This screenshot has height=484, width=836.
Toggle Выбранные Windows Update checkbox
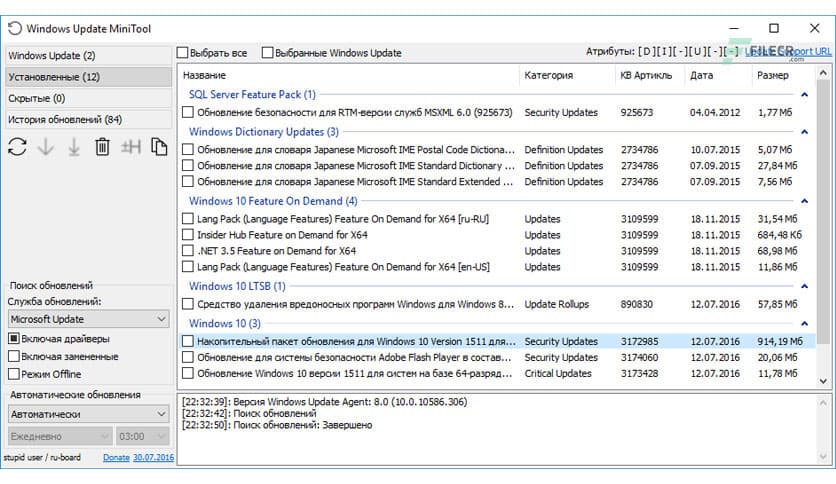pyautogui.click(x=267, y=52)
